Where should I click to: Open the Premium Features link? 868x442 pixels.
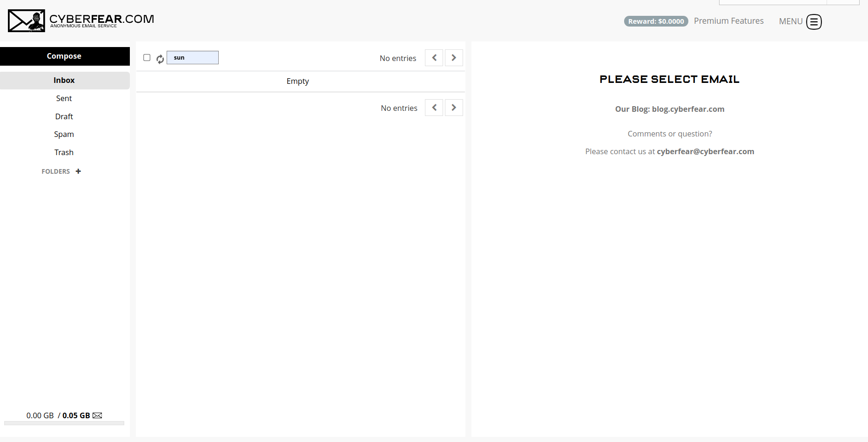point(729,21)
